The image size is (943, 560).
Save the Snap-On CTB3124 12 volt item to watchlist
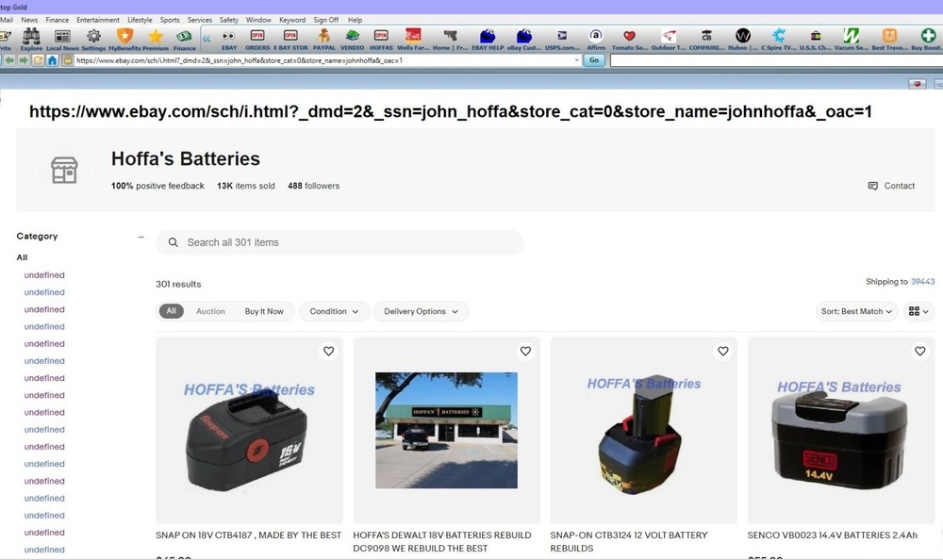[723, 352]
